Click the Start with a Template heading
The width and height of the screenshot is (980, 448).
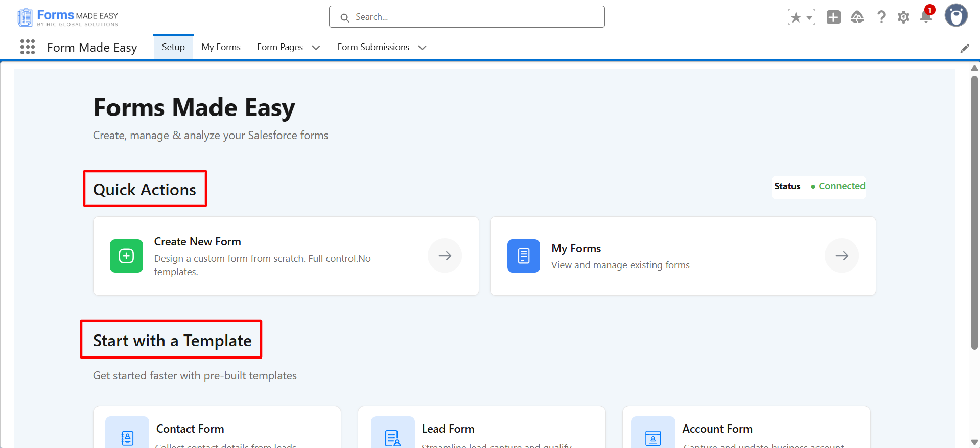point(172,341)
